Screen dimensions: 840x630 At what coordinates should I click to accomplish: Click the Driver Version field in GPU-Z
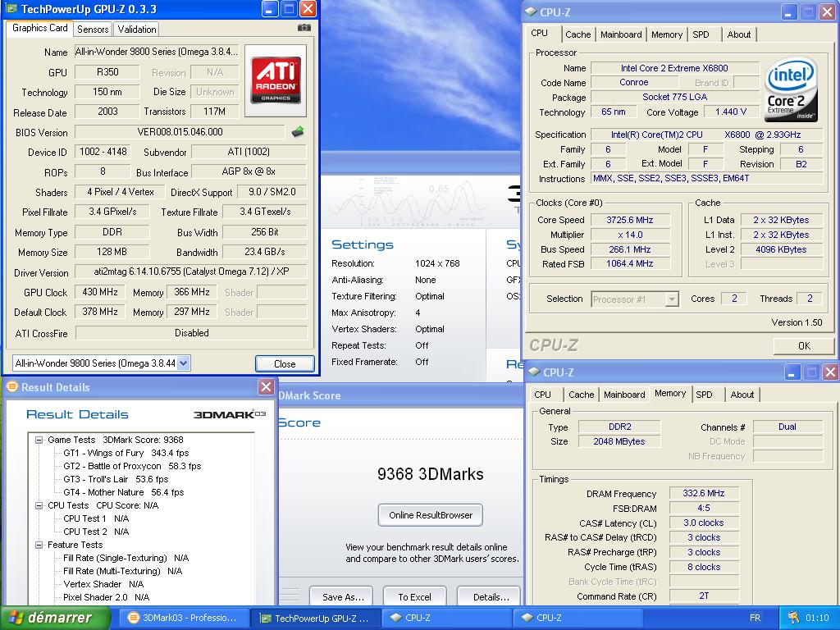point(191,272)
